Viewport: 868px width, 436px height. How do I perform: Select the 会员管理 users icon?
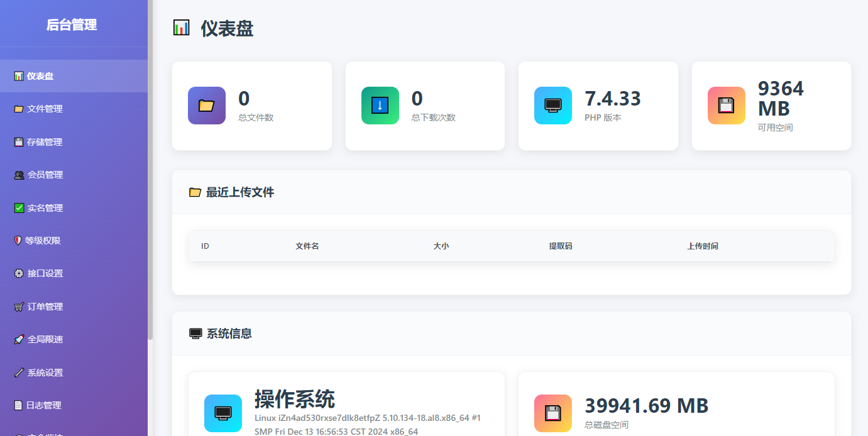19,174
